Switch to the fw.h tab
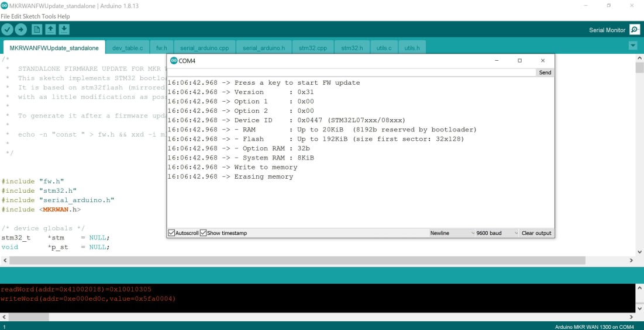 coord(161,48)
